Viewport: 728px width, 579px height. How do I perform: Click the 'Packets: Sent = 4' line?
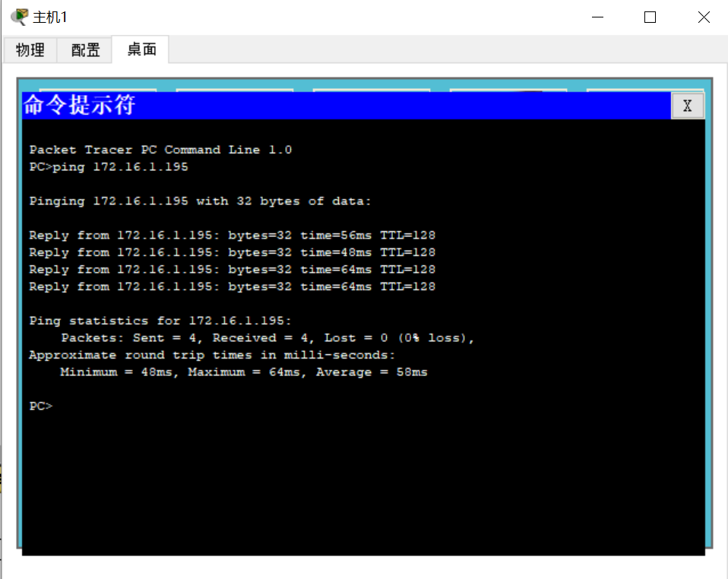click(267, 338)
